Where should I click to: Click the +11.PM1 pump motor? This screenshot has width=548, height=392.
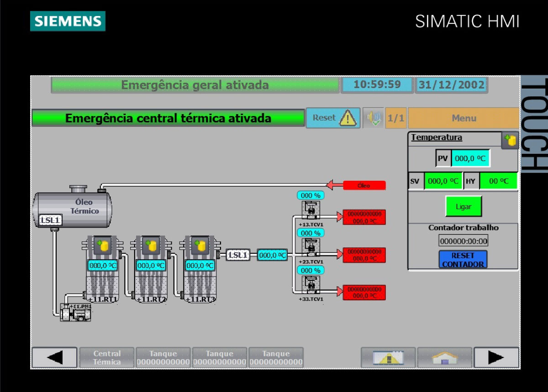click(76, 314)
